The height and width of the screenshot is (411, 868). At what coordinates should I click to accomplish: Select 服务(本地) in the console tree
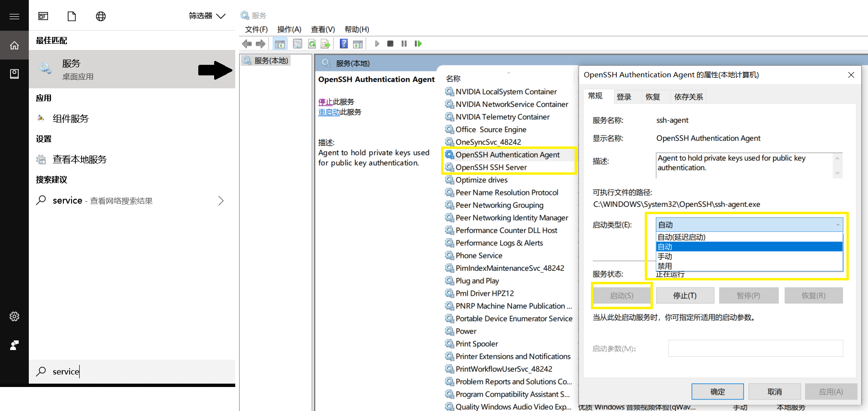(x=266, y=60)
